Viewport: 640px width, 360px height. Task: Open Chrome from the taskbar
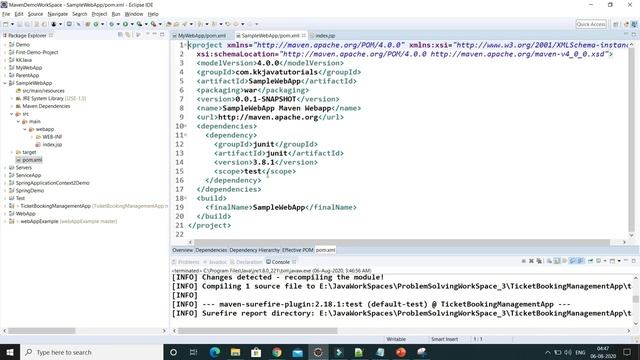click(x=277, y=352)
